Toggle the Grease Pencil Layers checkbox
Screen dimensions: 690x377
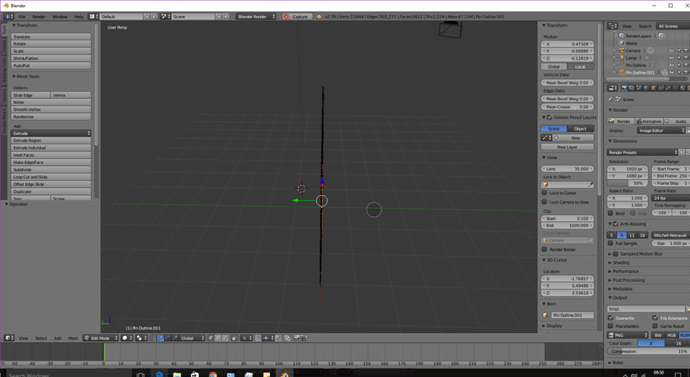550,117
